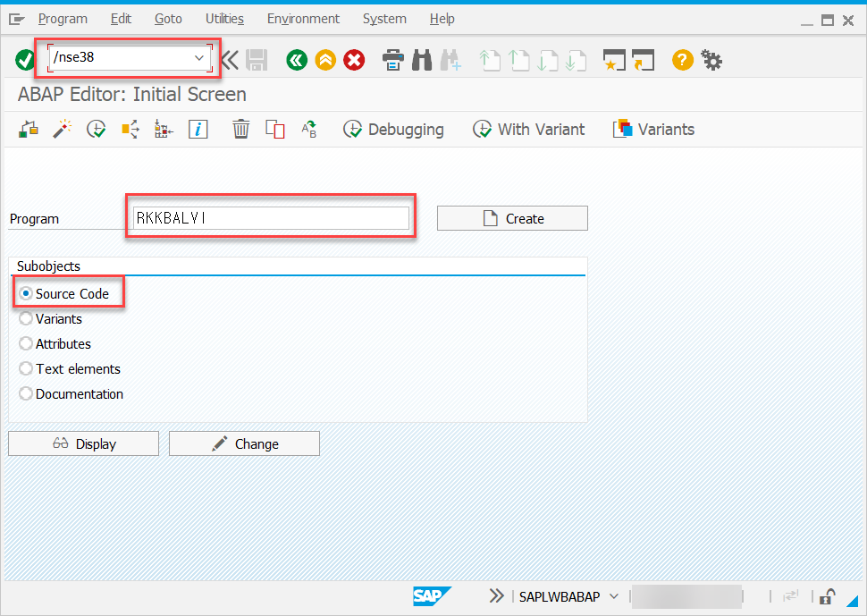Click the Variants toolbar button
This screenshot has height=616, width=867.
[653, 129]
